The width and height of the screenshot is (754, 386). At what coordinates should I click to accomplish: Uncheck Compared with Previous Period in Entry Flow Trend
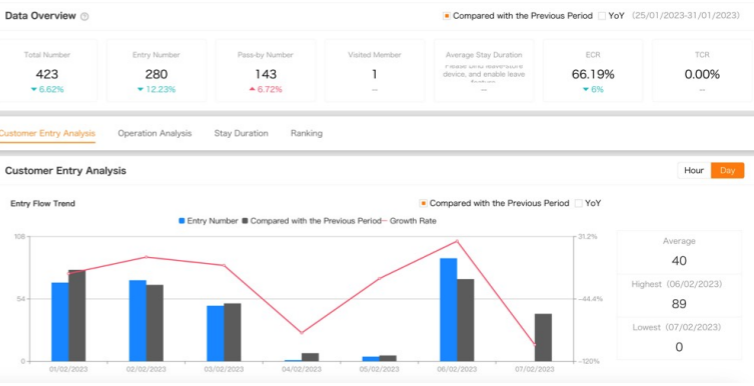coord(423,203)
